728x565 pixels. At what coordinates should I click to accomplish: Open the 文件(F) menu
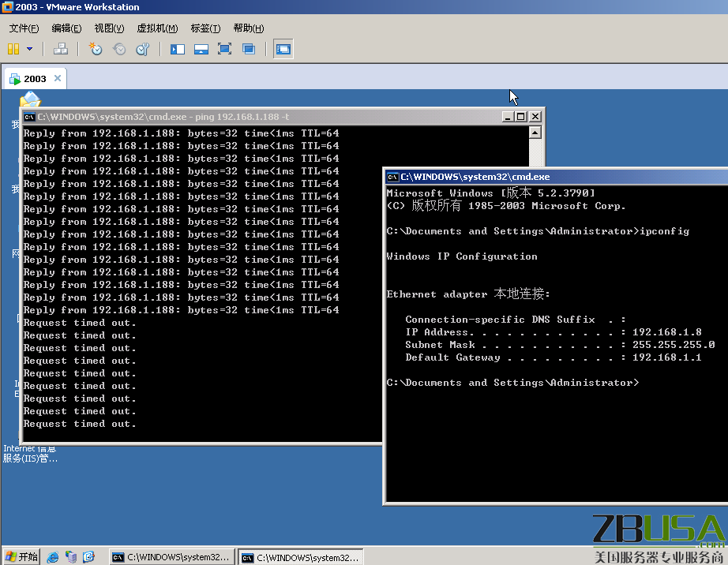point(24,28)
